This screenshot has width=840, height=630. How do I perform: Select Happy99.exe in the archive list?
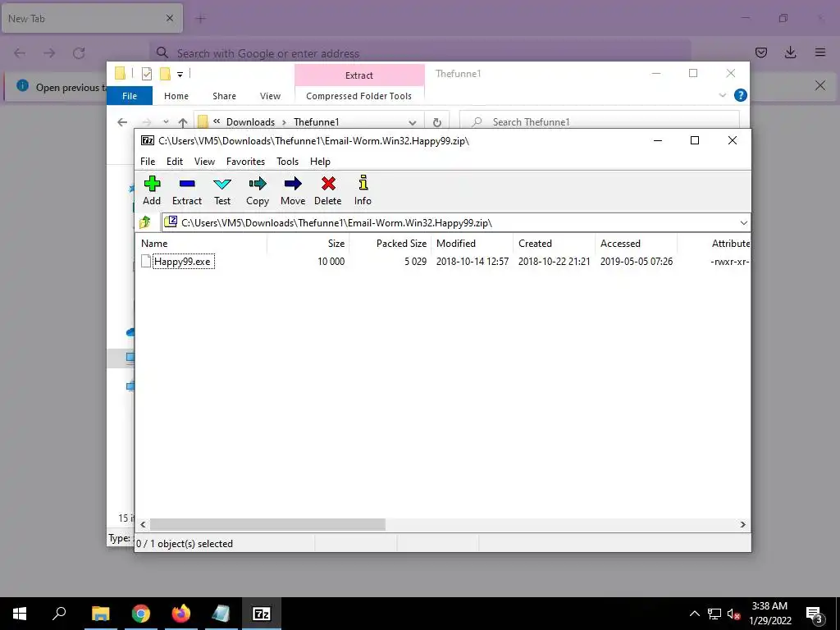click(x=181, y=262)
